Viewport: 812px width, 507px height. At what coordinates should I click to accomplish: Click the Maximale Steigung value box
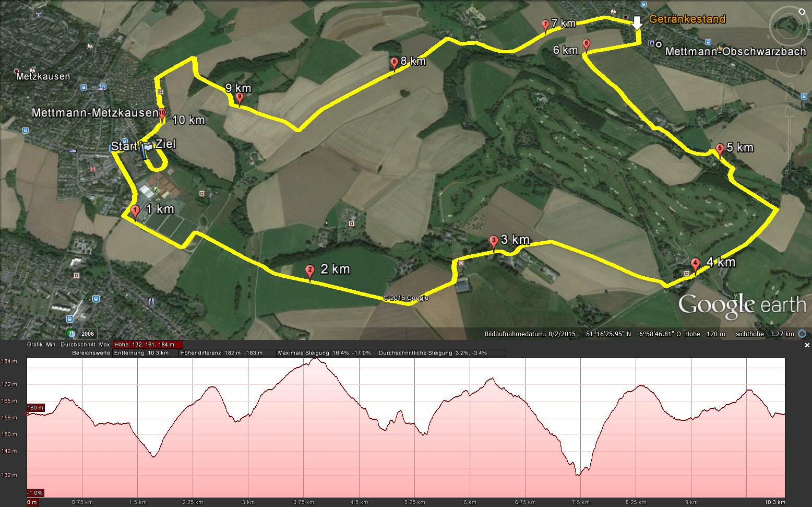[325, 353]
